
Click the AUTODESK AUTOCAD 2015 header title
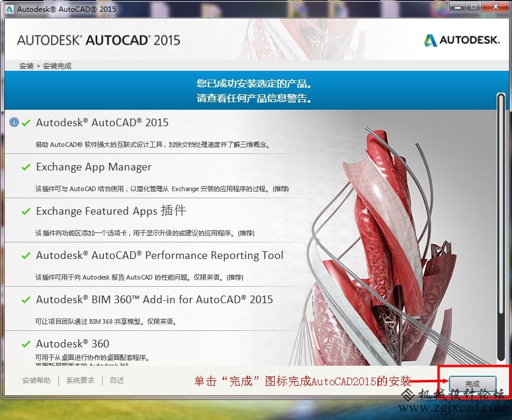point(99,40)
